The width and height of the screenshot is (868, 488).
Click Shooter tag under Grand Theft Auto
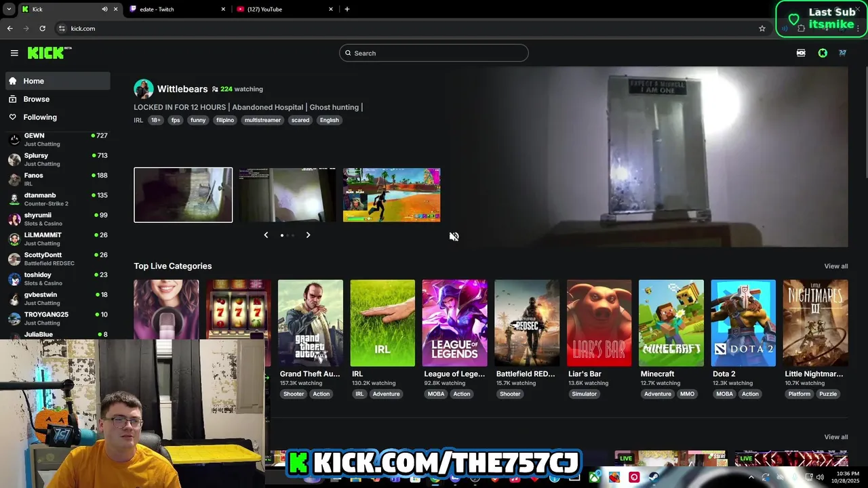coord(294,394)
